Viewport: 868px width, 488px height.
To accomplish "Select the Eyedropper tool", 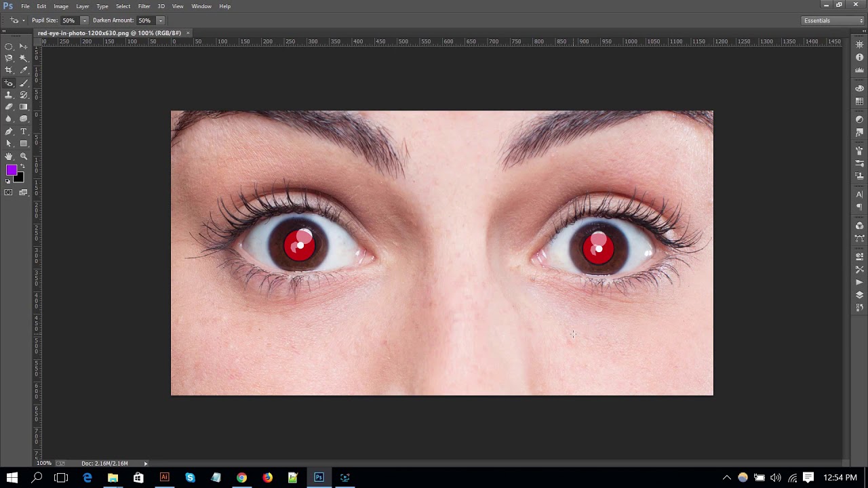I will tap(24, 70).
